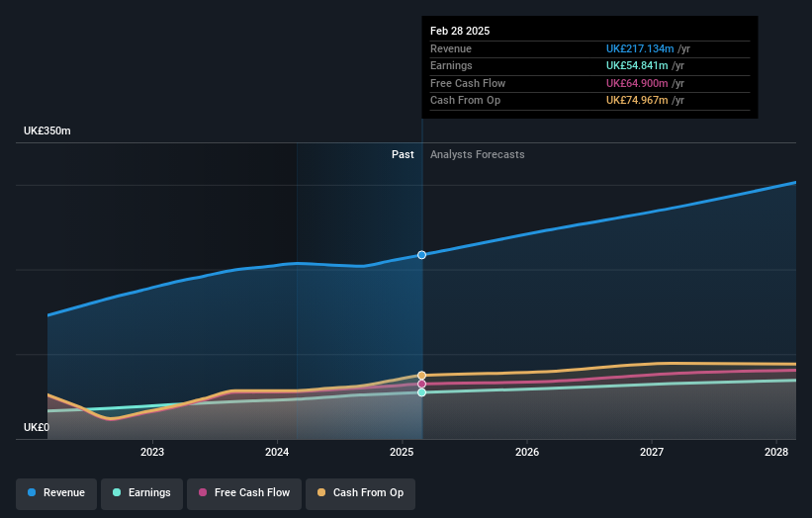Click the Free Cash Flow data point marker
The image size is (812, 518).
tap(421, 384)
